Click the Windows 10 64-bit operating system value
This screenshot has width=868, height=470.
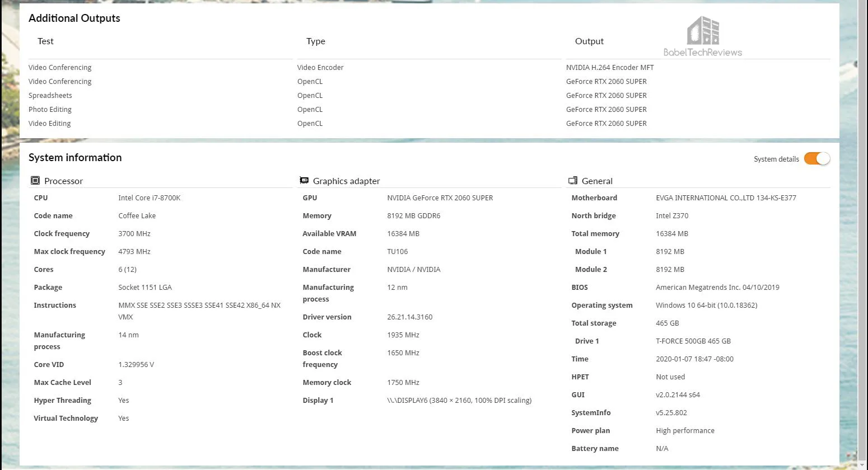[x=707, y=305]
